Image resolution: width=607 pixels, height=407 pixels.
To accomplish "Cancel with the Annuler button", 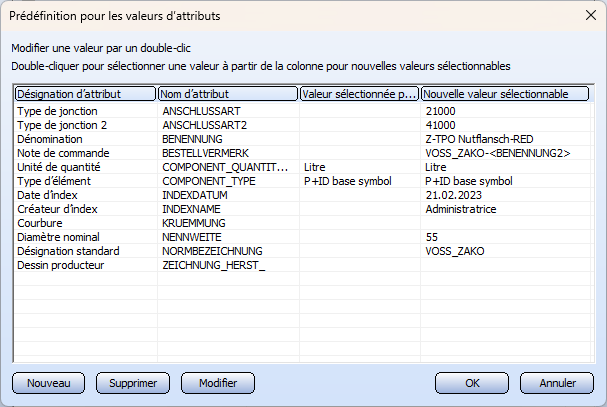I will coord(557,383).
